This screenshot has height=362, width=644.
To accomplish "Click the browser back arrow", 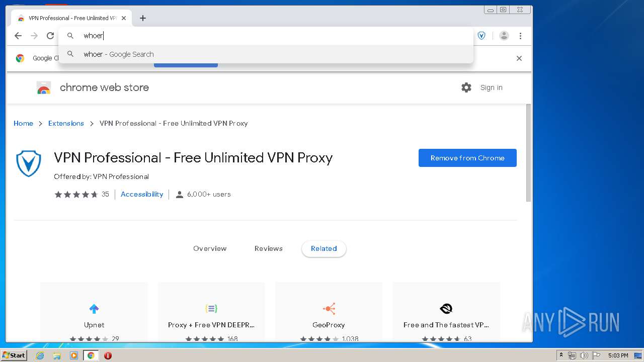I will (18, 36).
